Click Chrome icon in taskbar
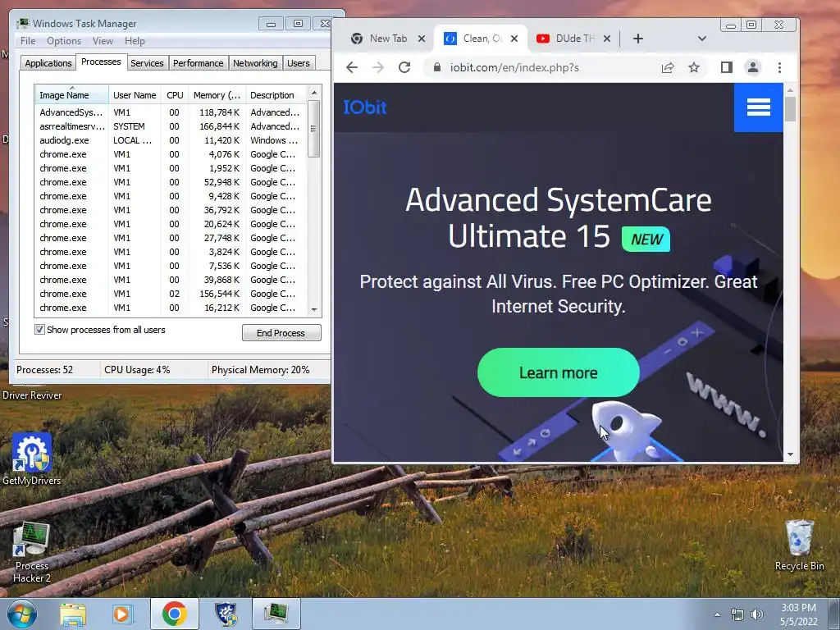Viewport: 840px width, 630px height. pos(174,614)
